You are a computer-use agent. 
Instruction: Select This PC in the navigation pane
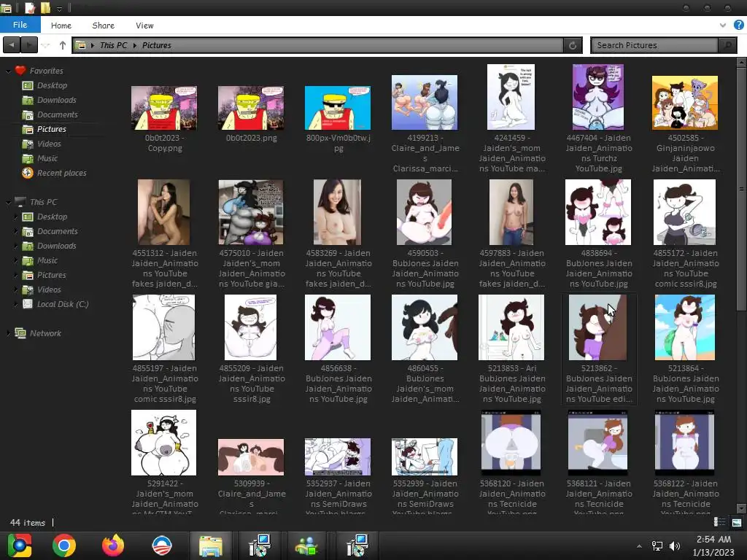tap(43, 202)
